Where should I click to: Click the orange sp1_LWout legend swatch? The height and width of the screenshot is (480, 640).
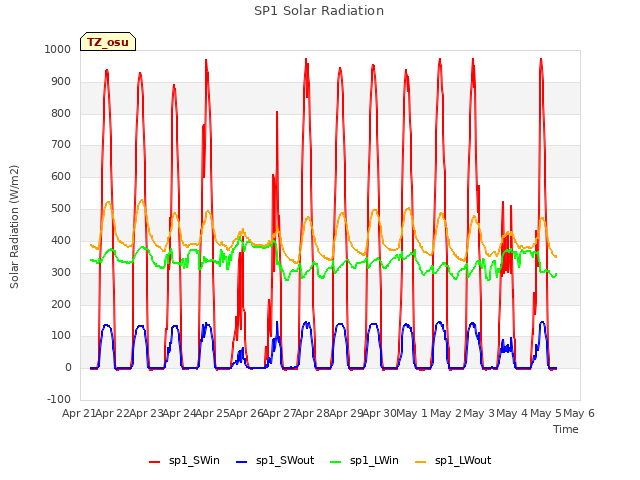(x=420, y=462)
